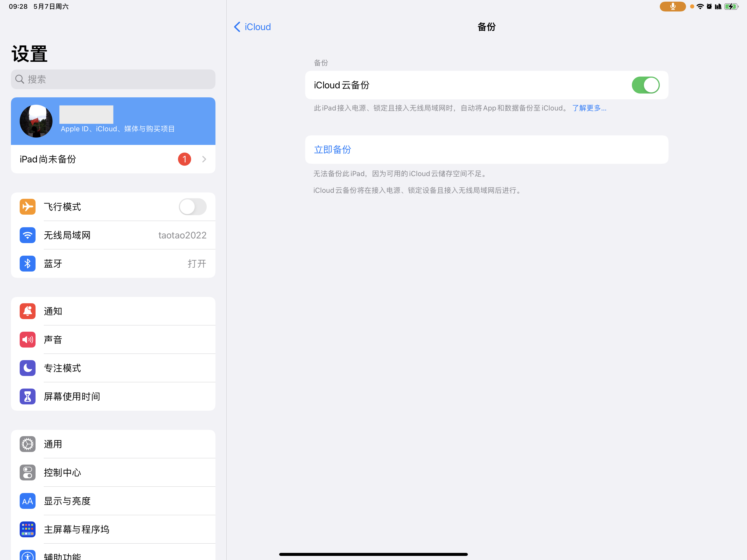The image size is (747, 560).
Task: Tap the Airplane Mode orange icon
Action: tap(27, 207)
